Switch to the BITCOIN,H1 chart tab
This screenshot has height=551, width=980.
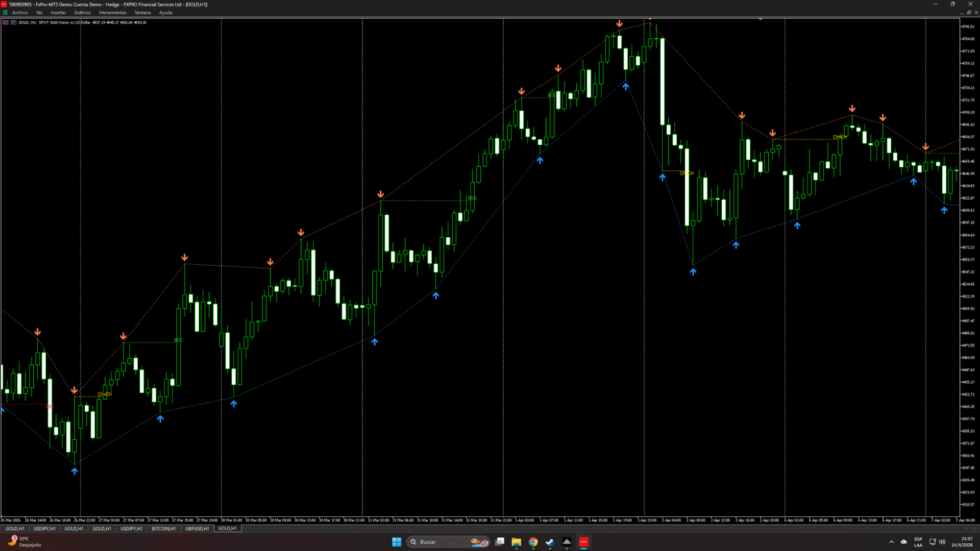click(163, 529)
